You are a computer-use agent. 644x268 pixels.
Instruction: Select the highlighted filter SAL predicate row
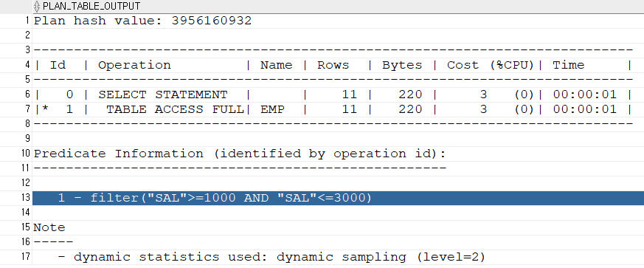tap(338, 198)
